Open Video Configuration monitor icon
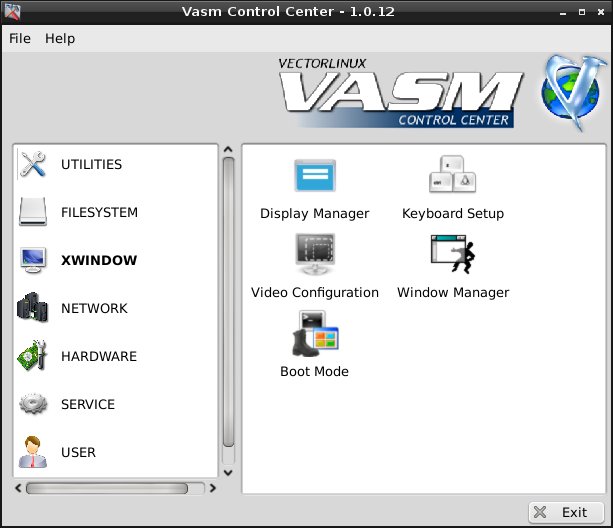This screenshot has width=613, height=528. click(x=314, y=255)
